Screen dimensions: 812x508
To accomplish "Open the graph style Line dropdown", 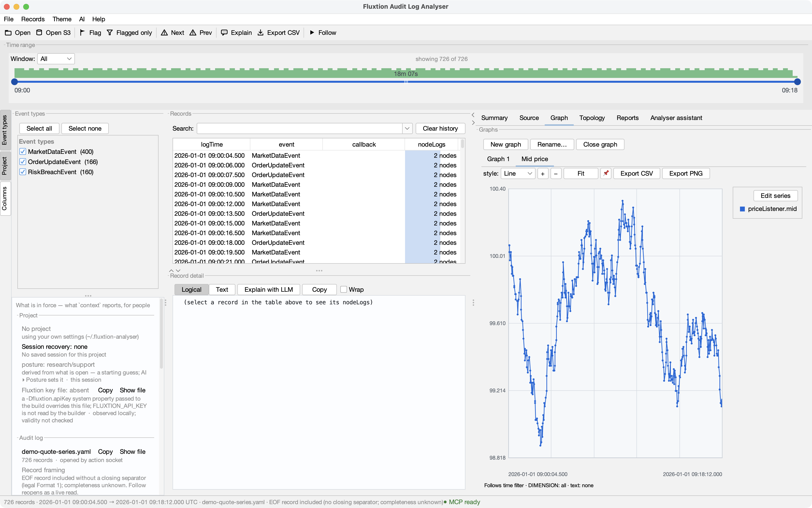I will click(x=518, y=173).
